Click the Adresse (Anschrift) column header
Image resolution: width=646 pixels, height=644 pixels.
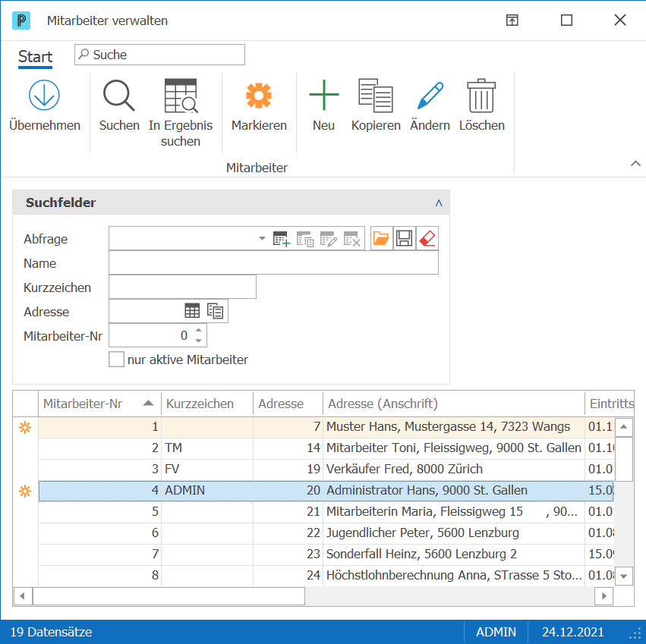(x=454, y=404)
